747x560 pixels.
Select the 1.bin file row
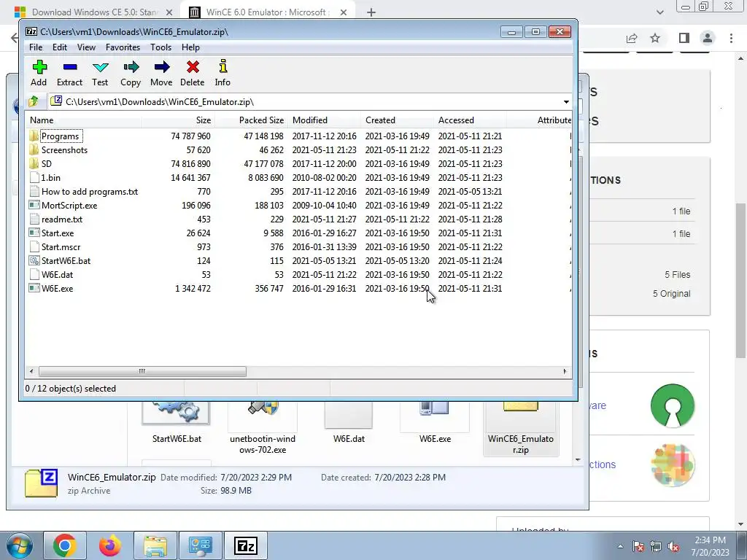click(298, 178)
